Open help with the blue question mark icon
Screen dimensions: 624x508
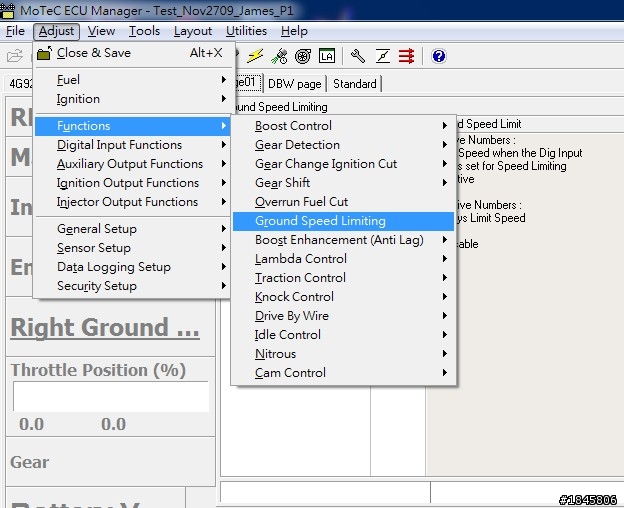click(x=439, y=56)
